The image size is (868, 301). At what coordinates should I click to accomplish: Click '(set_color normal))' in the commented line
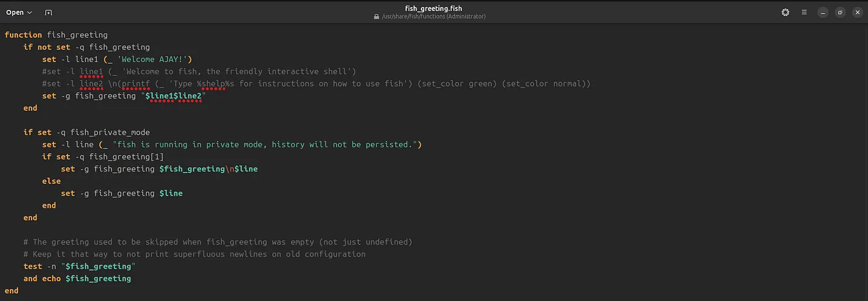[546, 84]
